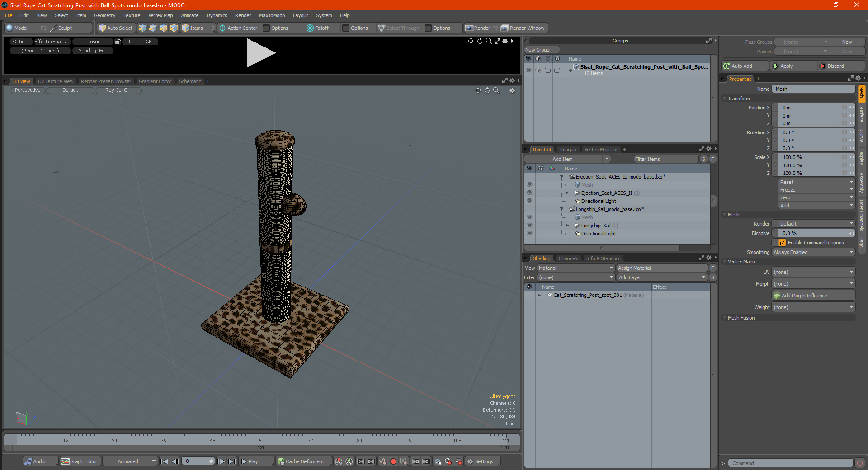The height and width of the screenshot is (470, 868).
Task: Click the New Group button
Action: tap(542, 50)
